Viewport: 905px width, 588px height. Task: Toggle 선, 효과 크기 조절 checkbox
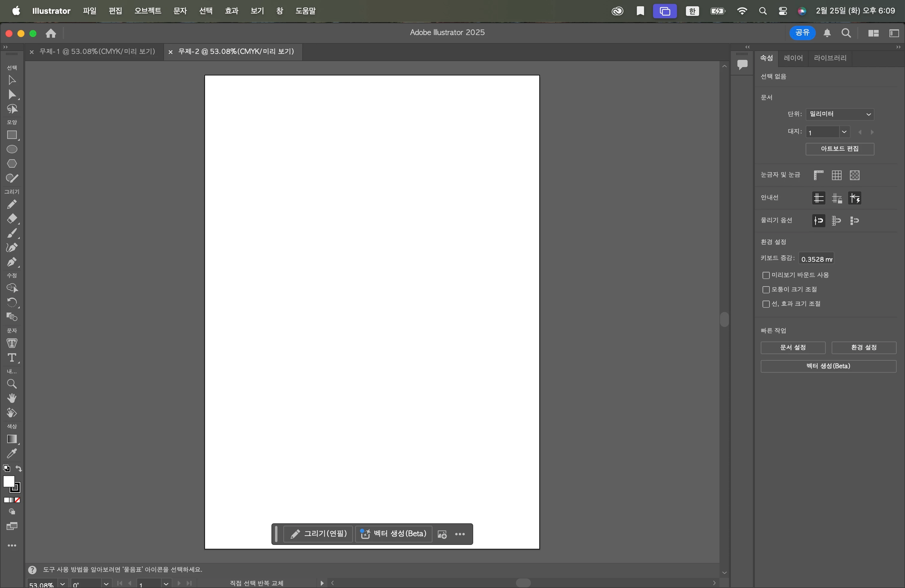tap(766, 304)
